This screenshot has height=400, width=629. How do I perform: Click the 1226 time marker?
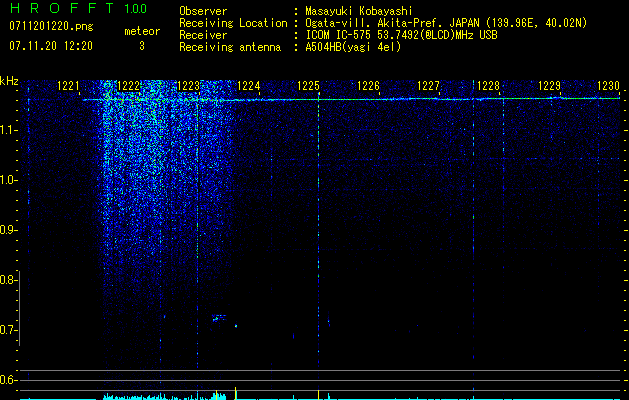point(368,86)
